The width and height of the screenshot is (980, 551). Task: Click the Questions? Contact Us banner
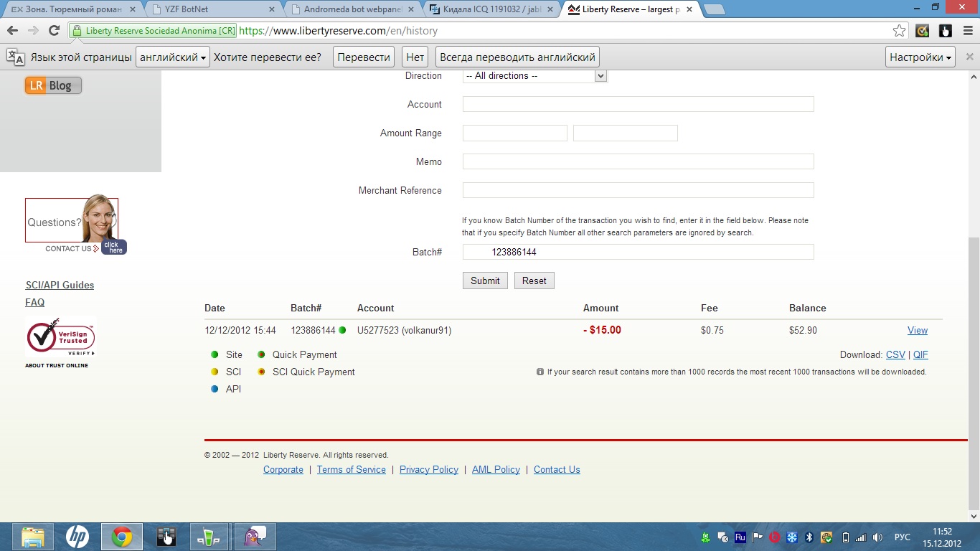[x=75, y=224]
